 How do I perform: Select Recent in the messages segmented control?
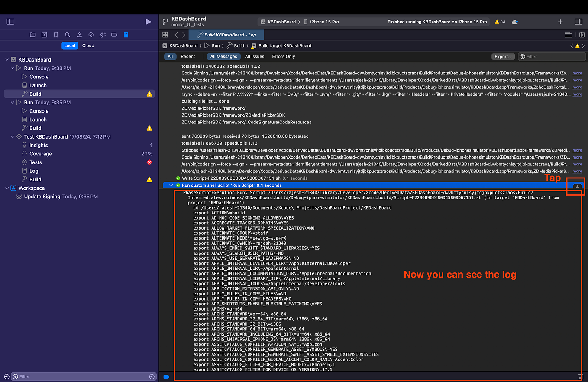point(188,56)
